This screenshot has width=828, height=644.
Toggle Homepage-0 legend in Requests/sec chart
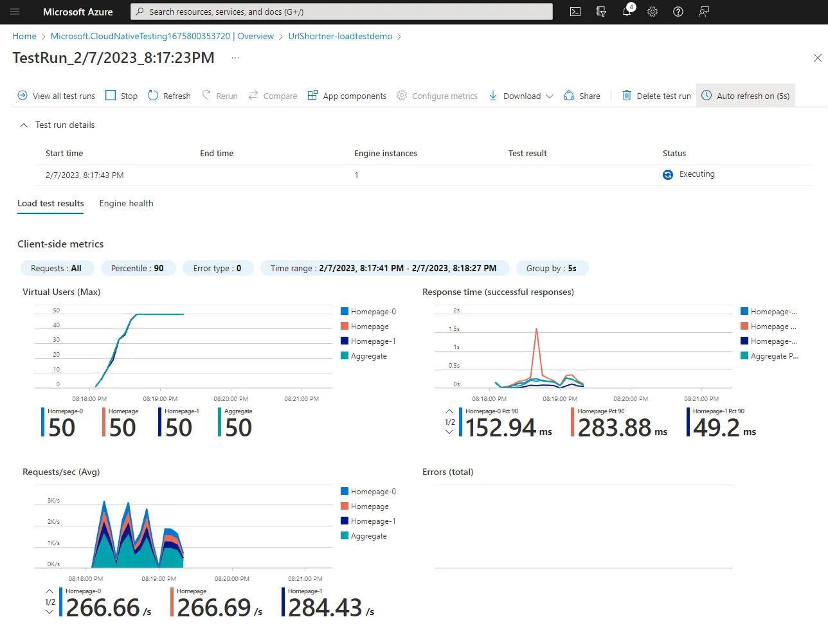coord(368,492)
